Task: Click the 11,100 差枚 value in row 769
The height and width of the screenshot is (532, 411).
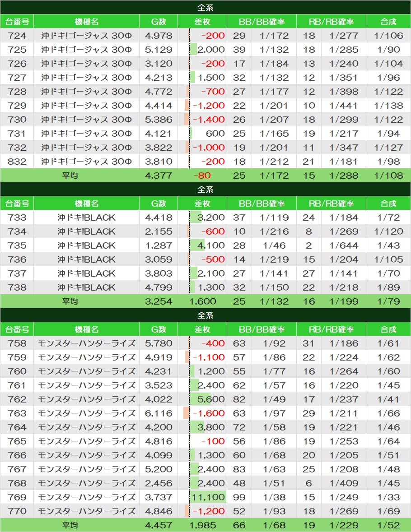Action: (x=208, y=497)
